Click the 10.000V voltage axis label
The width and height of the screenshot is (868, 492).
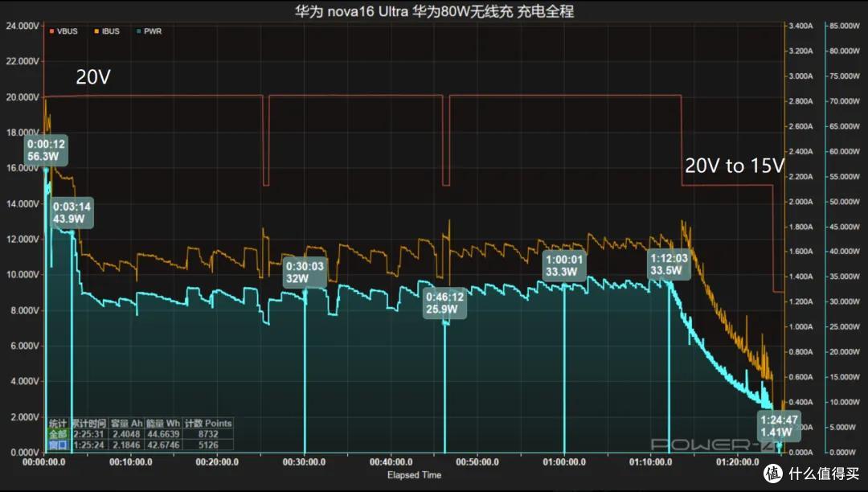tap(23, 274)
